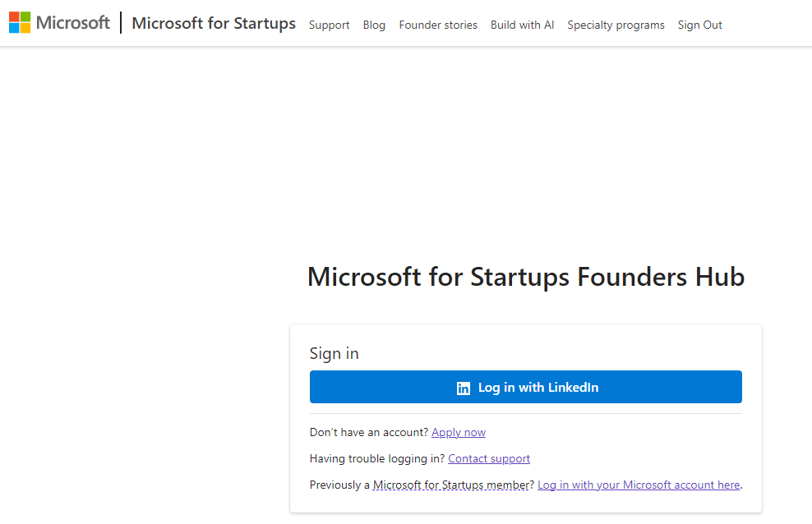This screenshot has height=524, width=812.
Task: Click the 'Microsoft for Startups Founders Hub' title
Action: (526, 277)
